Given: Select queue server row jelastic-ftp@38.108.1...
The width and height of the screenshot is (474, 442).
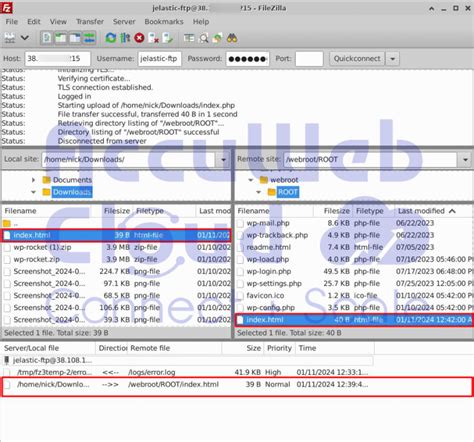Looking at the screenshot, I should [188, 360].
